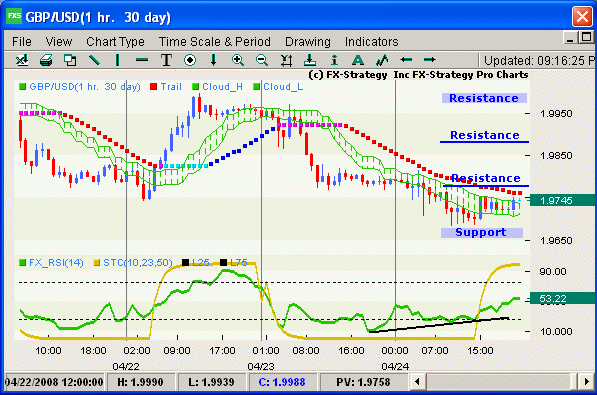Image resolution: width=597 pixels, height=395 pixels.
Task: Click the topmost Resistance label
Action: point(484,98)
